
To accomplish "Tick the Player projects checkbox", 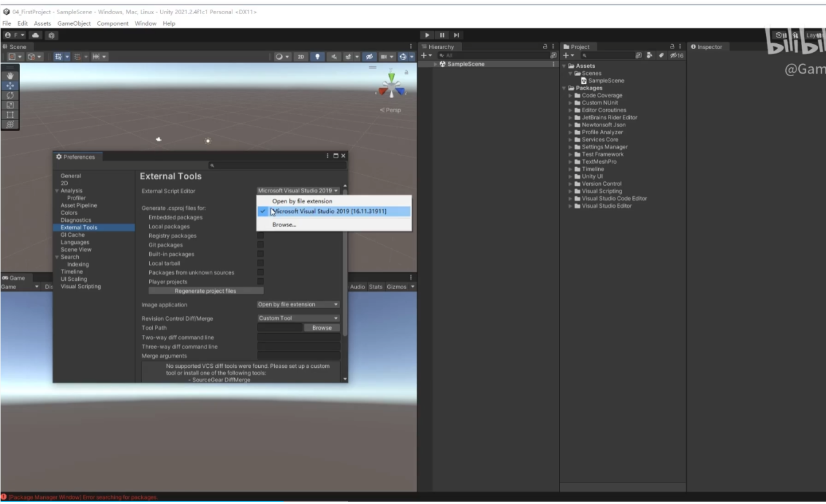I will click(260, 282).
